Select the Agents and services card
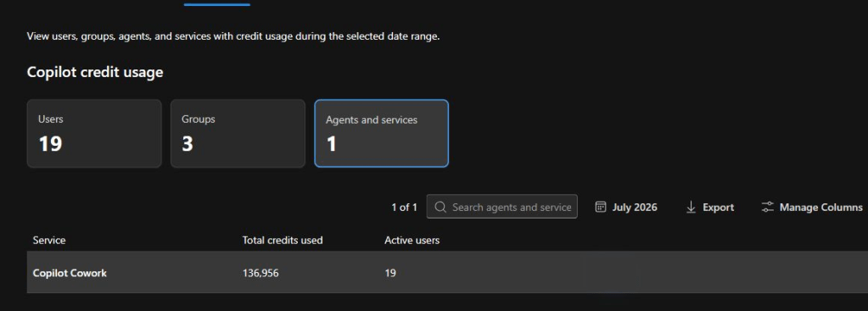The width and height of the screenshot is (868, 311). click(x=382, y=133)
